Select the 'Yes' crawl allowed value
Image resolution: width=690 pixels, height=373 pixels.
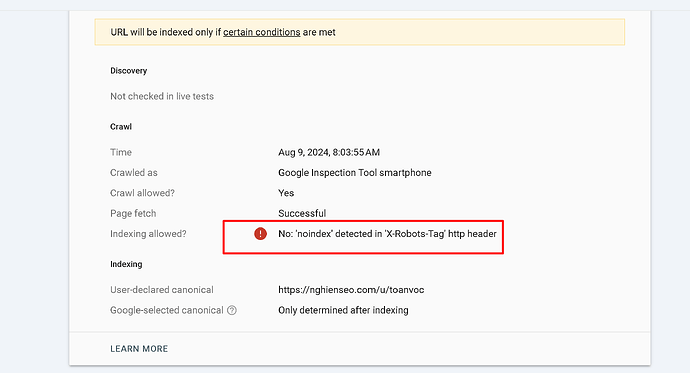(286, 193)
